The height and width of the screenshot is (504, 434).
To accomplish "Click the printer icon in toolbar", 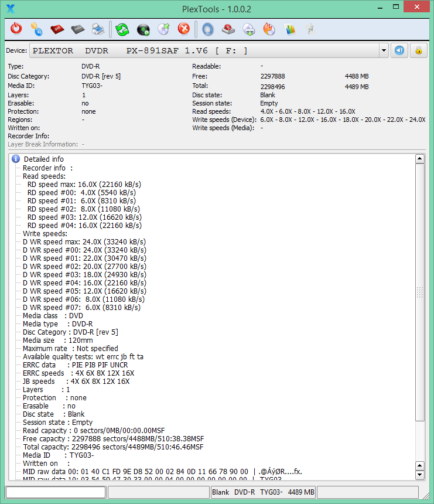I will (98, 29).
